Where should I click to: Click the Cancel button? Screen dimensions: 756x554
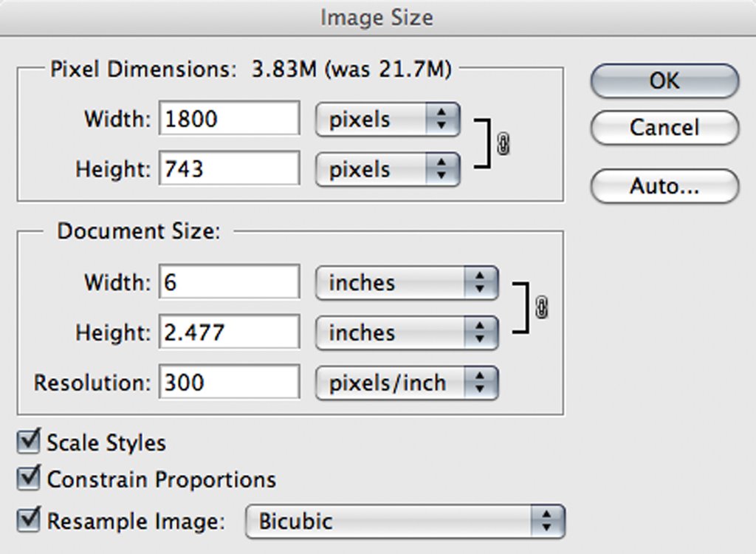pyautogui.click(x=664, y=127)
